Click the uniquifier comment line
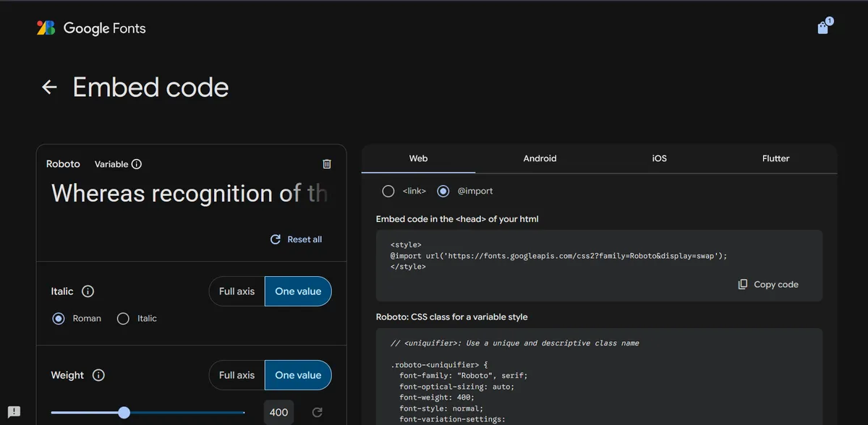 (515, 343)
